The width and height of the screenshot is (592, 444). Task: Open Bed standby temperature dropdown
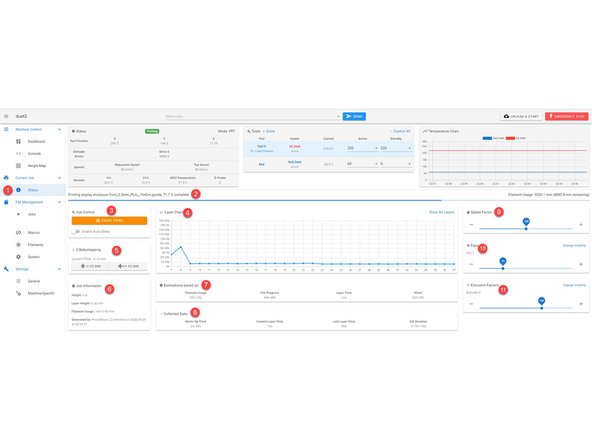click(x=409, y=164)
